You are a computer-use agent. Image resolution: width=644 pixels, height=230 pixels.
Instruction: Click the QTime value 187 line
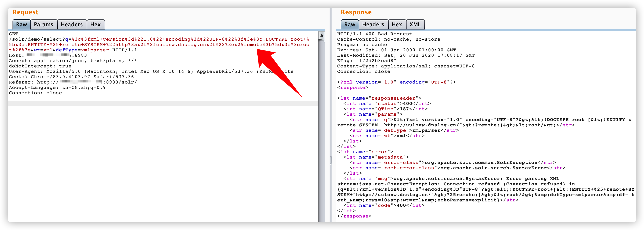coord(386,109)
